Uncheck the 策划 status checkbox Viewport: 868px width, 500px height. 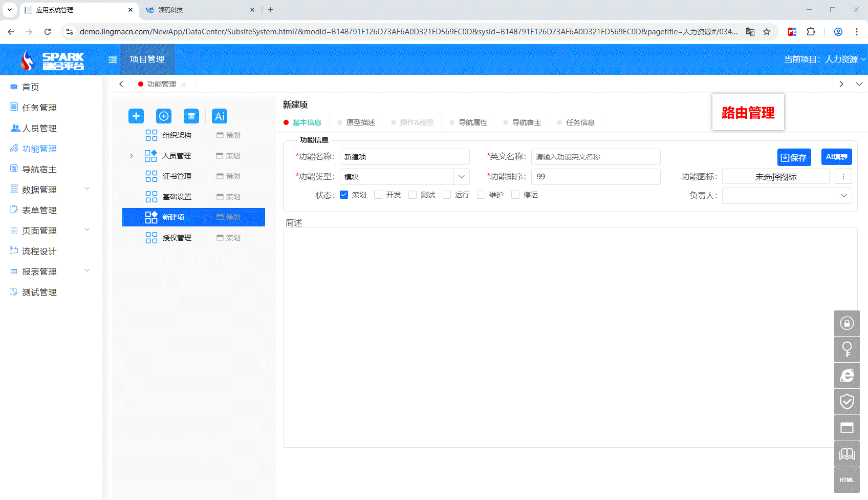point(343,195)
